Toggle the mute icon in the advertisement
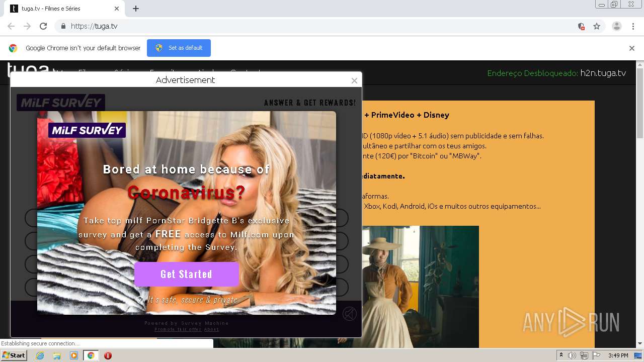Image resolution: width=644 pixels, height=362 pixels. 350,314
